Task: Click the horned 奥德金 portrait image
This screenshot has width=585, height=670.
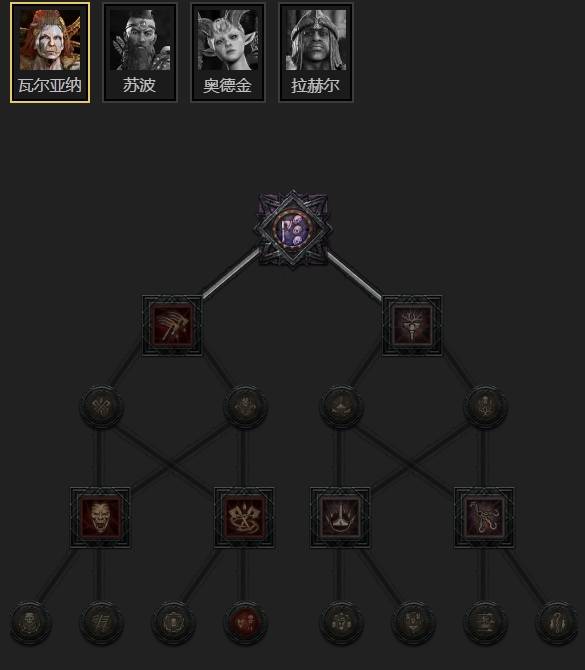Action: (228, 40)
